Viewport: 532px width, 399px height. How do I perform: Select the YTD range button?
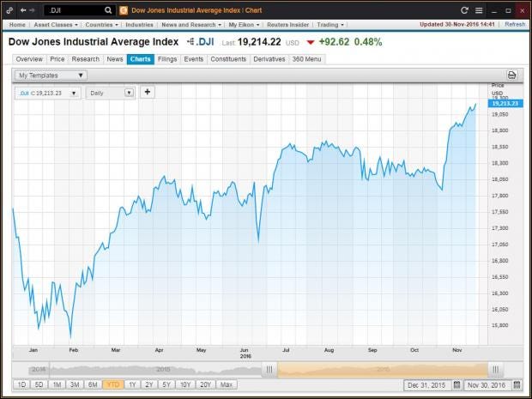[113, 384]
